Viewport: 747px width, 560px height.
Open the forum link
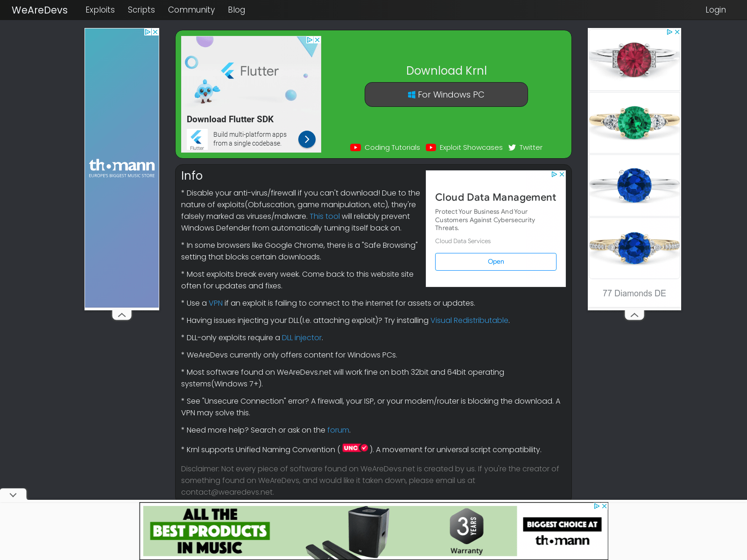[x=338, y=430]
